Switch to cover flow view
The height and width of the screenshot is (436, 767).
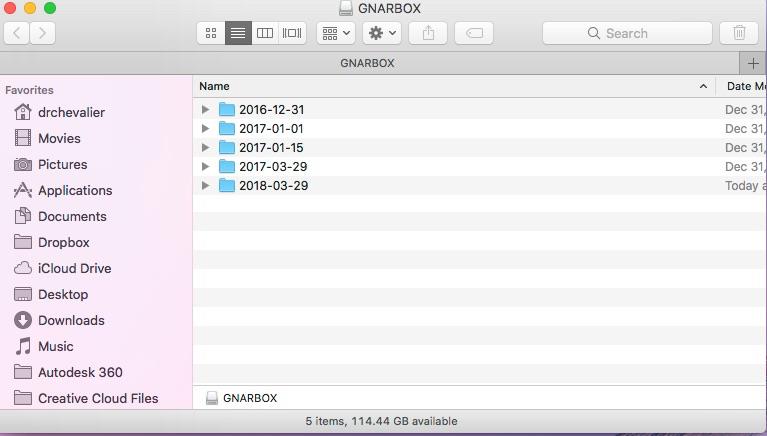(x=292, y=33)
